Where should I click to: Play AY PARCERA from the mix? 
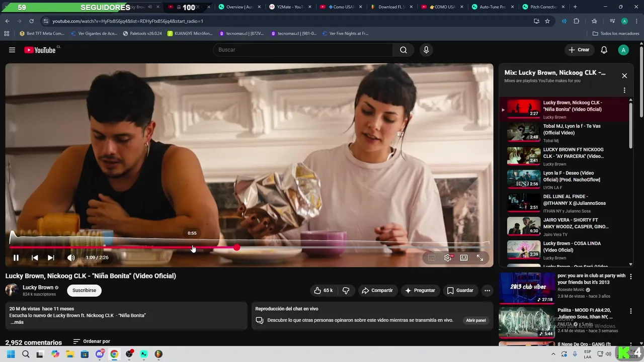pyautogui.click(x=563, y=156)
